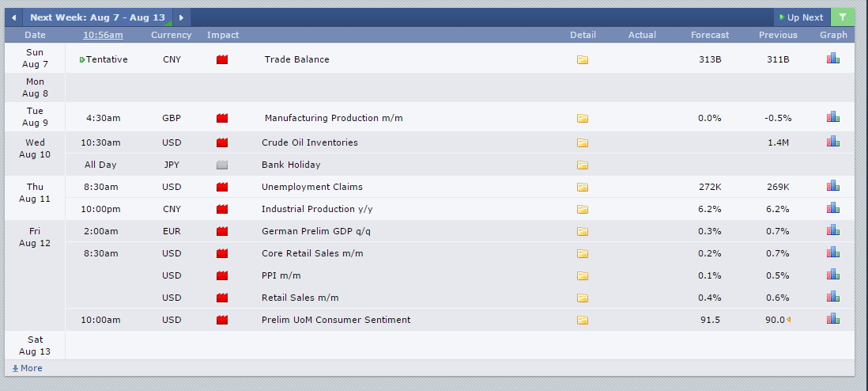Open graph icon for Unemployment Claims

pyautogui.click(x=833, y=187)
